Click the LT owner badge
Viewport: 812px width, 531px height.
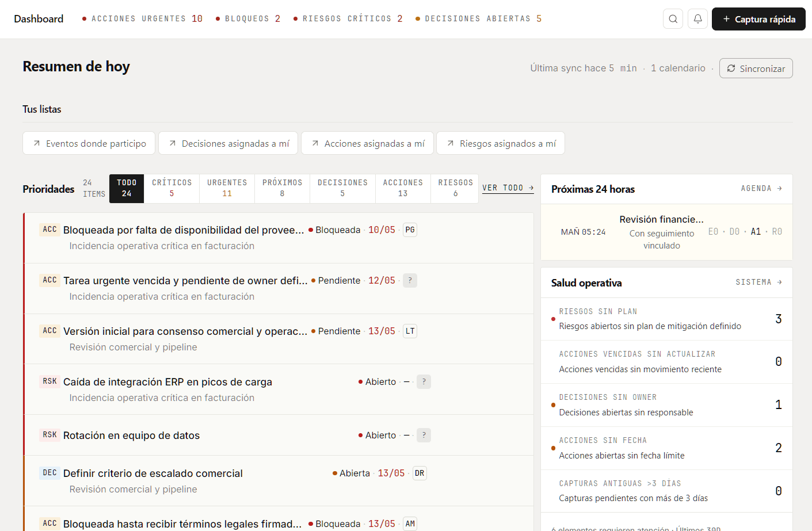tap(410, 331)
